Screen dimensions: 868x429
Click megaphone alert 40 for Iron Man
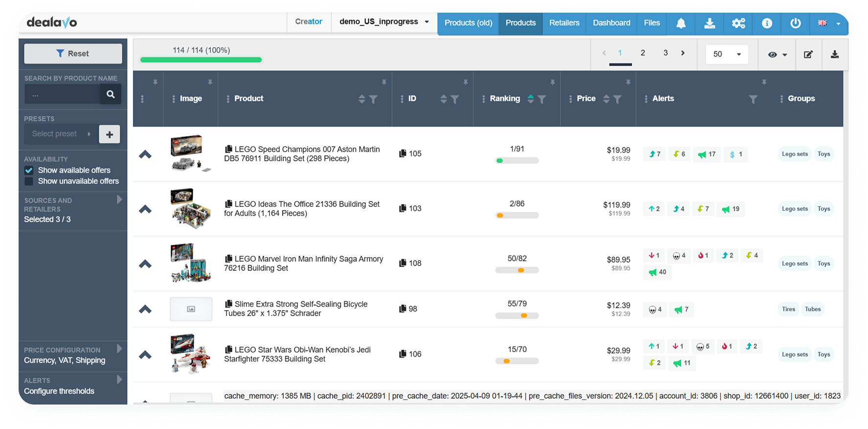[x=657, y=272]
